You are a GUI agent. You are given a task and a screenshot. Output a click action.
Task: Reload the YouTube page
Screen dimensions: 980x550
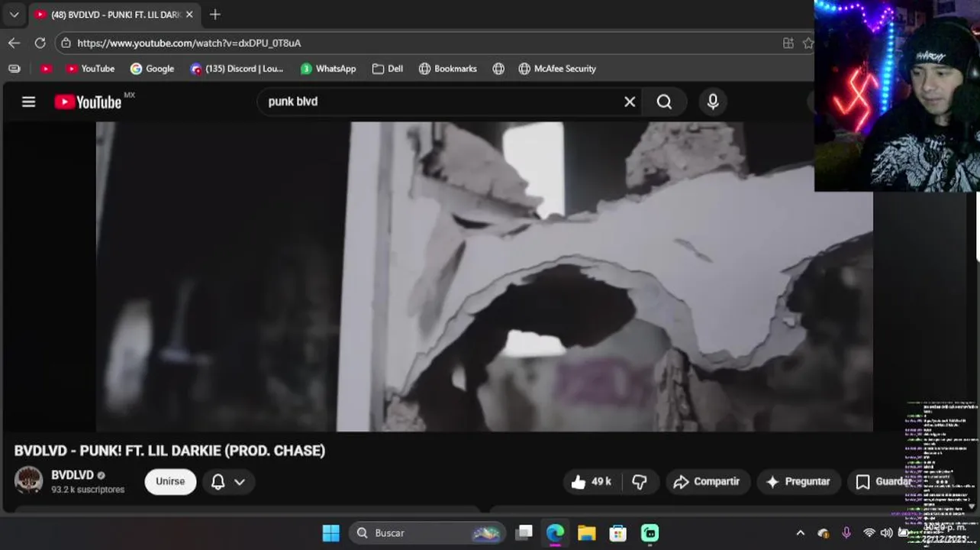coord(40,43)
